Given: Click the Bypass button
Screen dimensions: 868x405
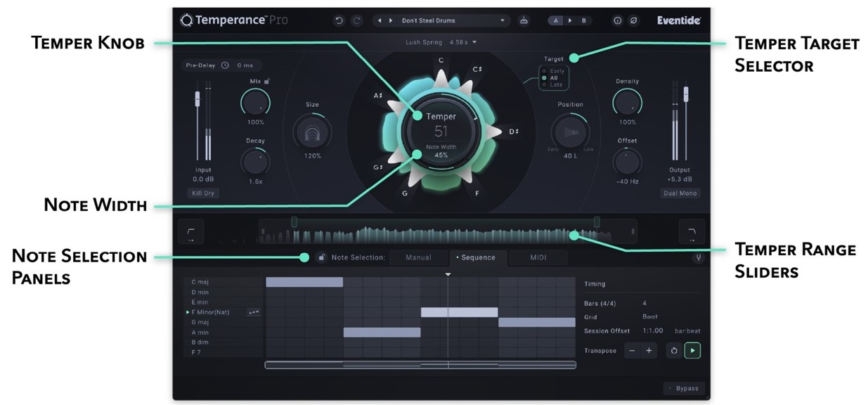Looking at the screenshot, I should 683,388.
